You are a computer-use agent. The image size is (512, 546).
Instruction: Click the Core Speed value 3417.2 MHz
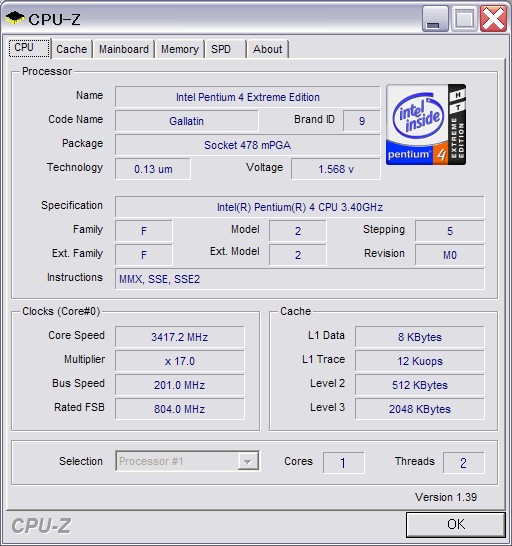pyautogui.click(x=180, y=337)
